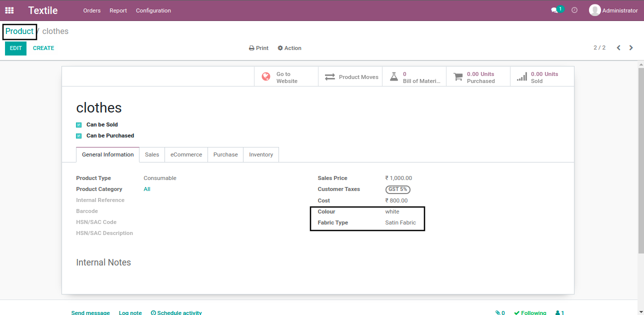Open the Orders menu
Screen dimensions: 644x315
[92, 10]
